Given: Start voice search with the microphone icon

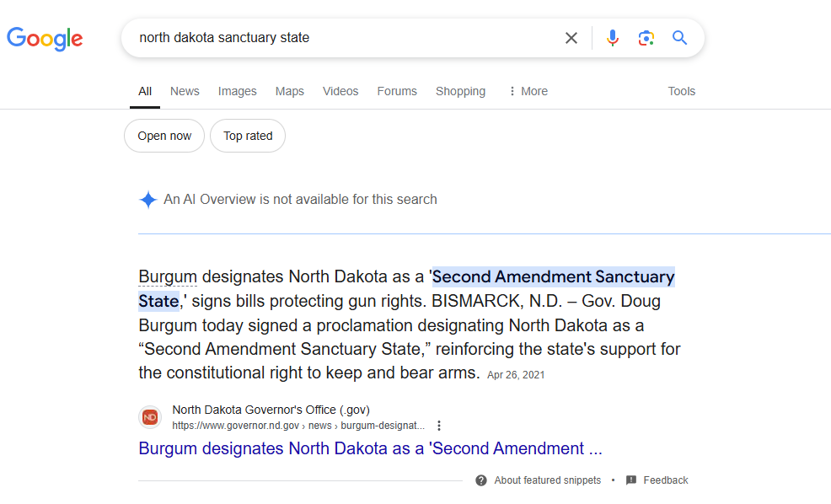Looking at the screenshot, I should click(x=612, y=38).
